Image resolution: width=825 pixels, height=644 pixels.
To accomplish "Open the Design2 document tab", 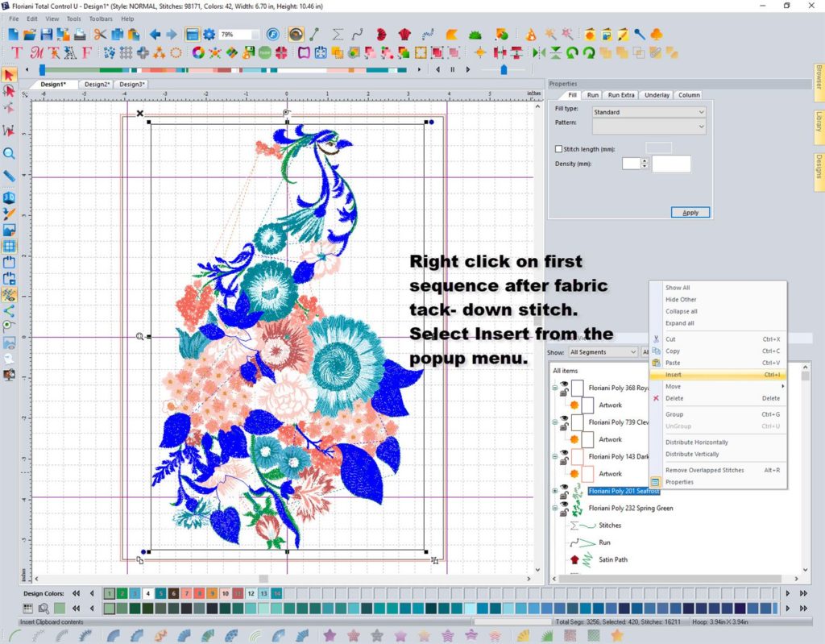I will 96,84.
